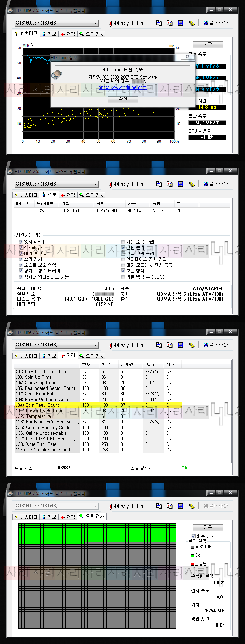Image resolution: width=245 pixels, height=644 pixels.
Task: Open options tool icon in SMART health window
Action: [191, 345]
